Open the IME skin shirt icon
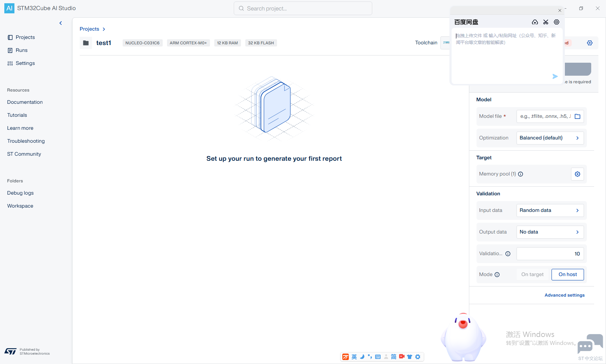The image size is (606, 364). pos(409,357)
